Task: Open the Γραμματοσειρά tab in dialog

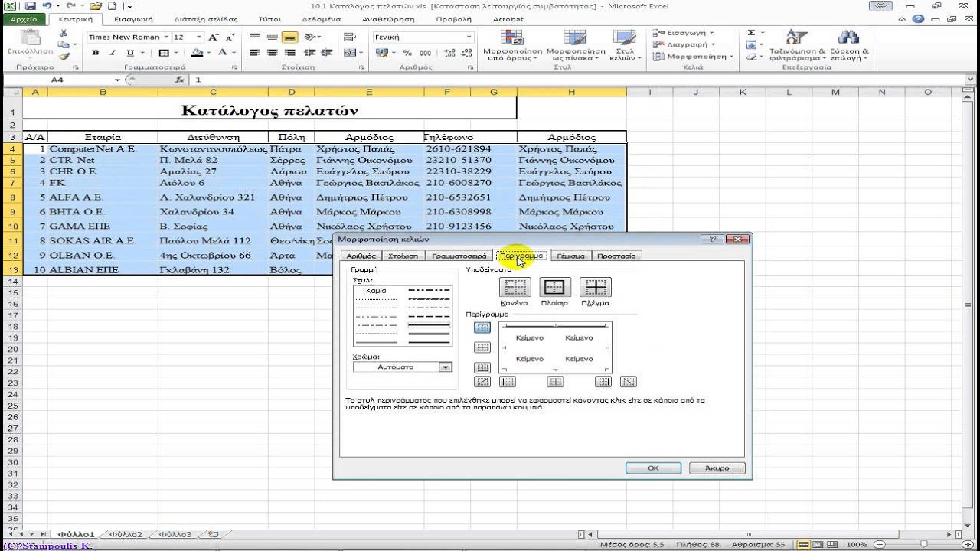Action: pyautogui.click(x=459, y=256)
